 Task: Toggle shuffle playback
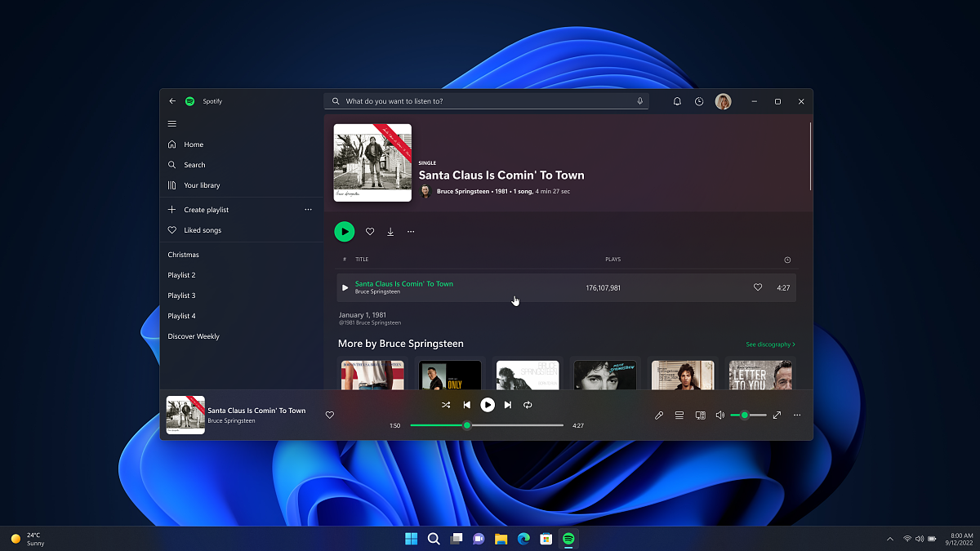tap(446, 405)
